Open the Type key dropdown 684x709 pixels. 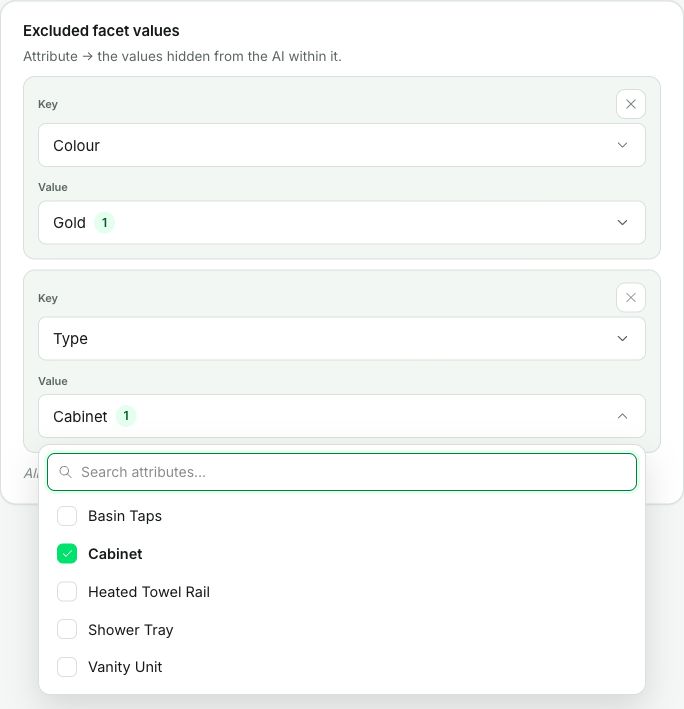[x=342, y=339]
